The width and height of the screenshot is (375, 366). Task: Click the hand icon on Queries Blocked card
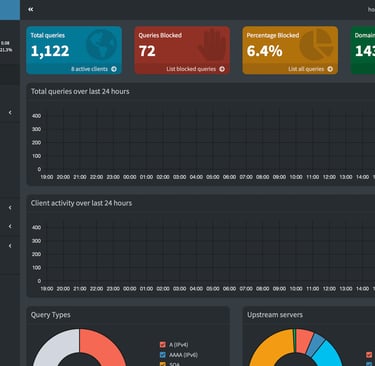[212, 45]
